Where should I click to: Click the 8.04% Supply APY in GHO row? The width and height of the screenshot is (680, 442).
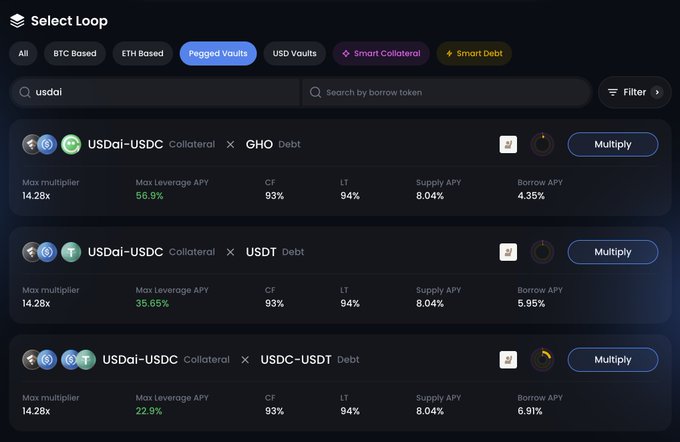coord(430,196)
